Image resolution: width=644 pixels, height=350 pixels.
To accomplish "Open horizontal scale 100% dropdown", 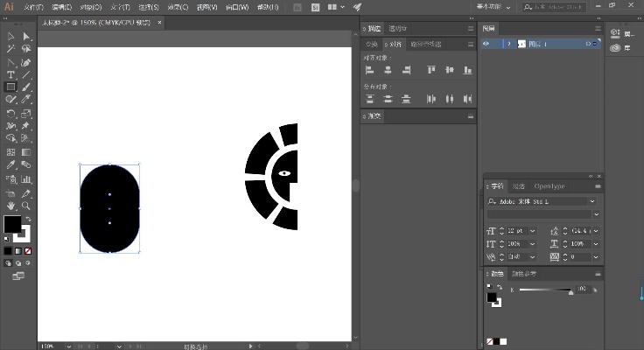I will pos(596,244).
